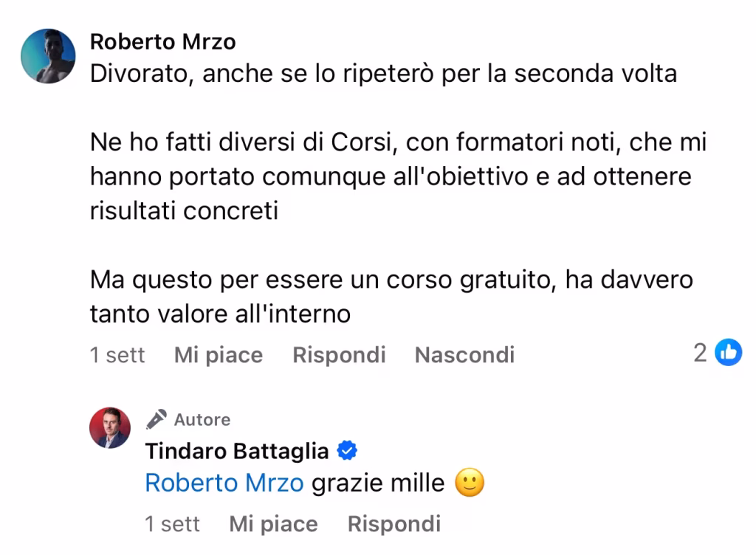Click the reply text grazie mille
Image resolution: width=756 pixels, height=555 pixels.
point(378,483)
